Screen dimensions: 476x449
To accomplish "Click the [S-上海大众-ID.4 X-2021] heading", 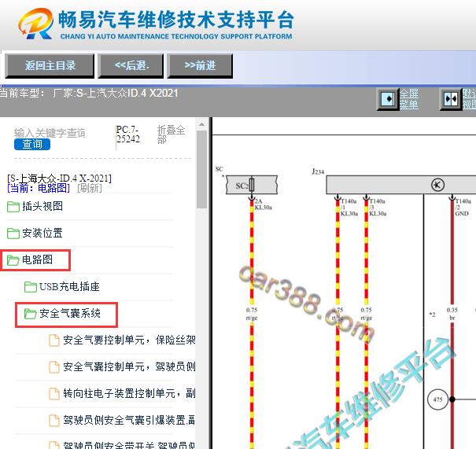I will click(60, 178).
